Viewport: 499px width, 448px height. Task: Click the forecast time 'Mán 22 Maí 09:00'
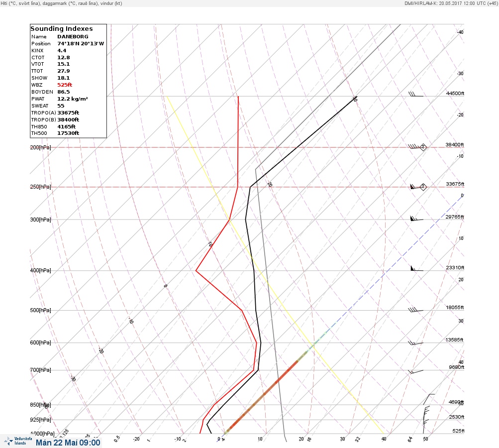coord(68,443)
